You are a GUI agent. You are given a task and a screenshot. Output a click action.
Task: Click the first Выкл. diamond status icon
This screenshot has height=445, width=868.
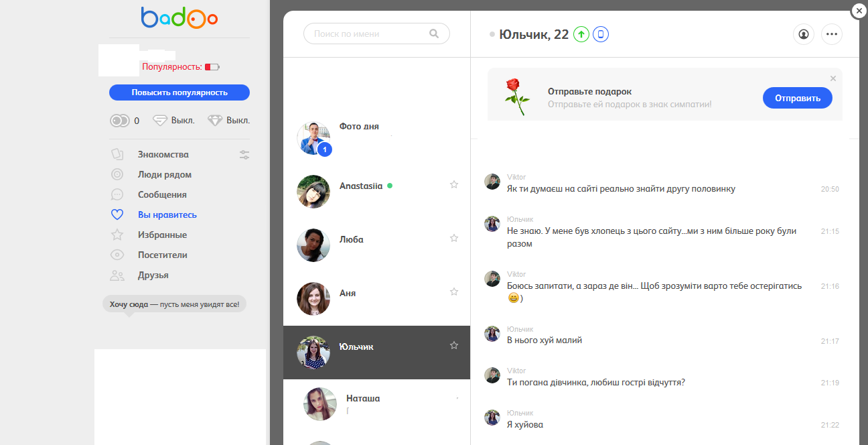click(160, 121)
